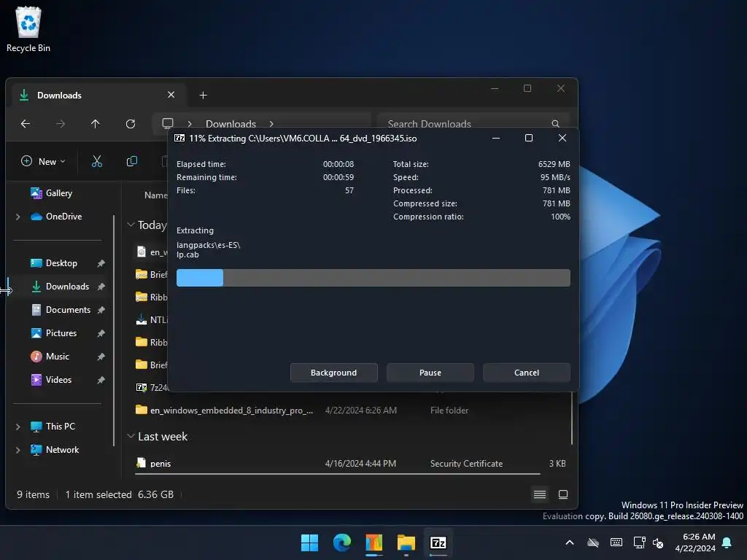The image size is (747, 560).
Task: Close the Downloads tab
Action: tap(171, 95)
